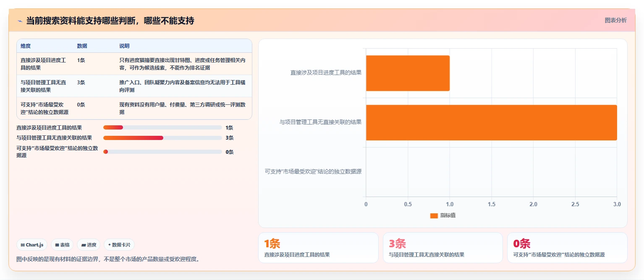
Task: Click the 0条 value next to progress bar
Action: point(229,152)
